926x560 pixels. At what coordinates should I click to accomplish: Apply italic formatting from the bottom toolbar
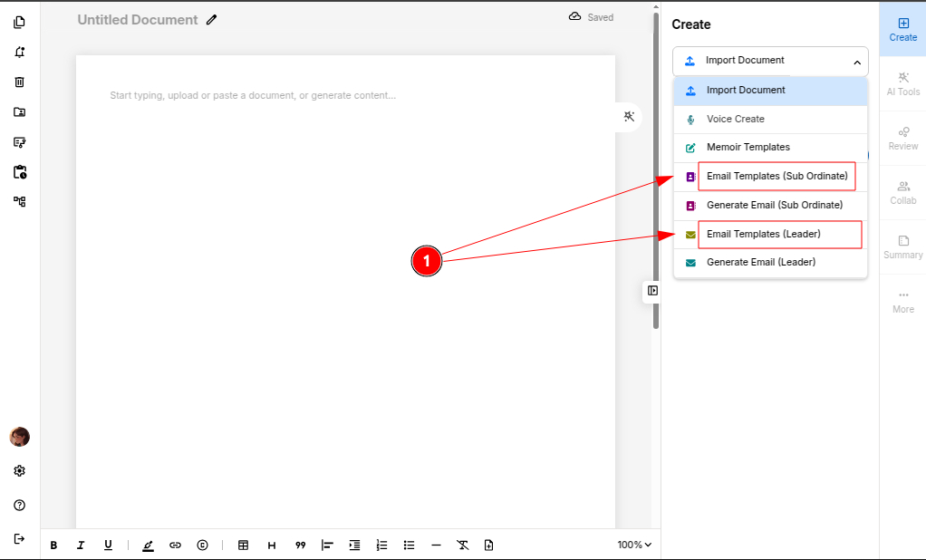point(81,546)
